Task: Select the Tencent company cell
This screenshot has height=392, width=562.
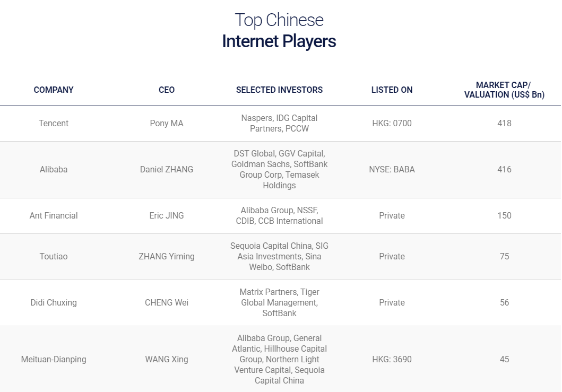Action: tap(54, 123)
